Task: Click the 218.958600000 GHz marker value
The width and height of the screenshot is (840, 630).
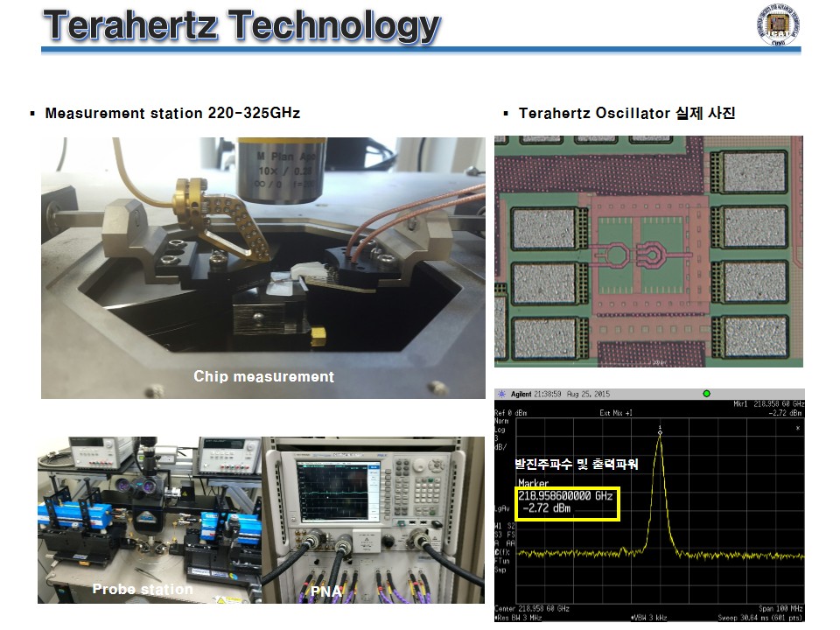Action: (566, 496)
